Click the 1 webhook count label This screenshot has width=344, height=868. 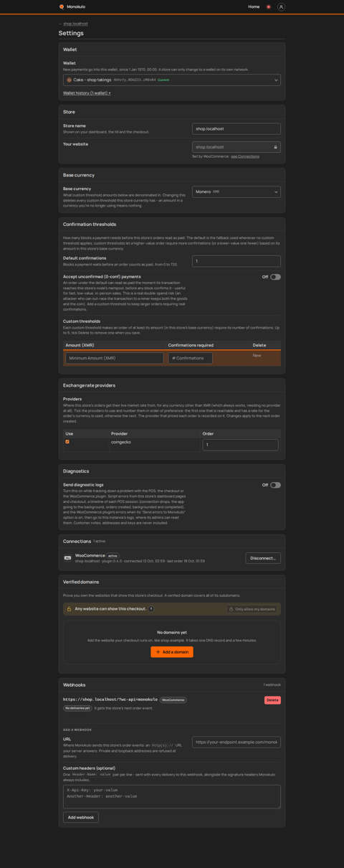pos(272,685)
